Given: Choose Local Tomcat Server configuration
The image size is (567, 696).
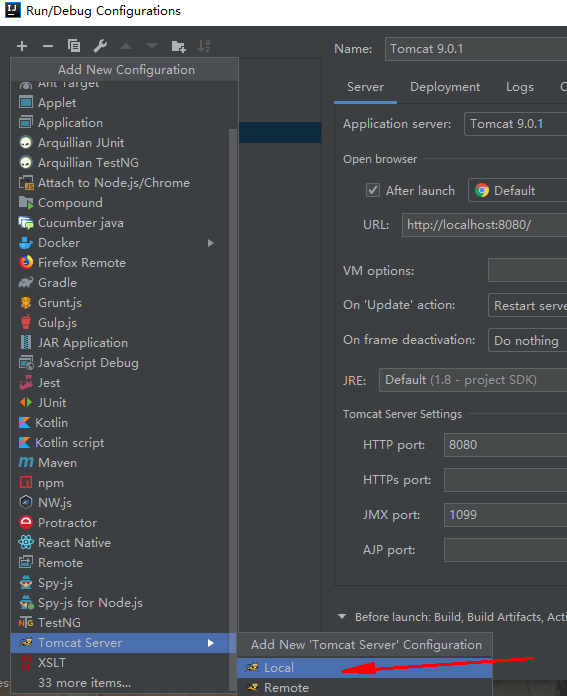Looking at the screenshot, I should tap(365, 668).
